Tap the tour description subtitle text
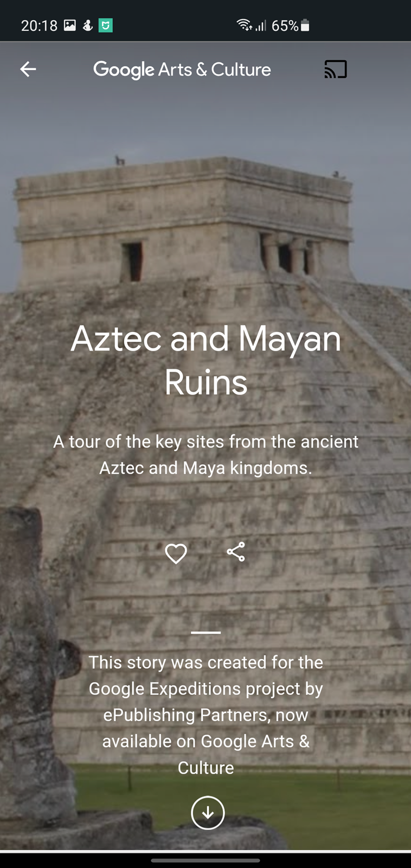The height and width of the screenshot is (868, 411). coord(206,455)
